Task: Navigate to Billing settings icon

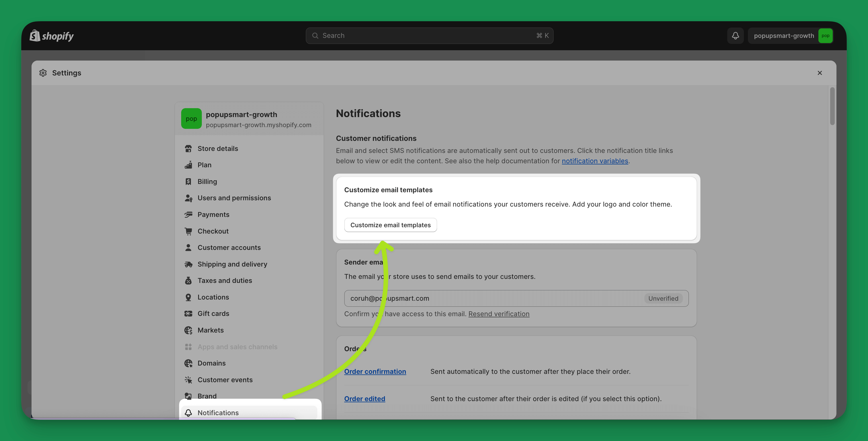Action: point(189,182)
